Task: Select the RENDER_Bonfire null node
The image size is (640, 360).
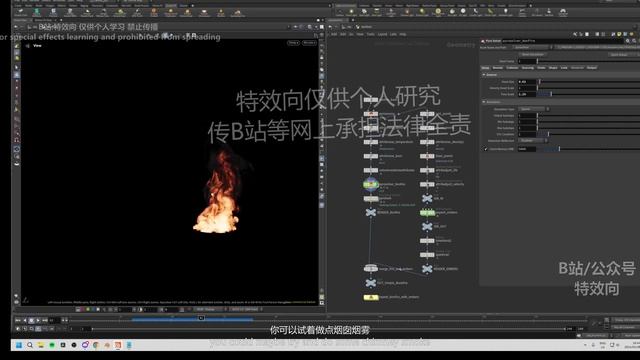Action: click(371, 212)
